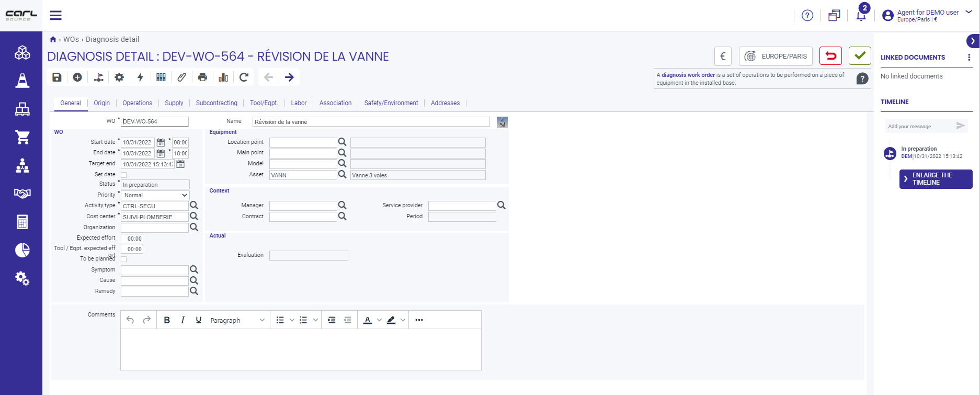Switch to the Operations tab
This screenshot has width=980, height=395.
[138, 103]
